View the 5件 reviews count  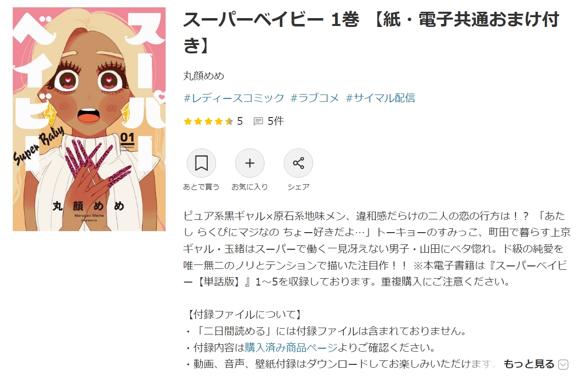(x=275, y=121)
